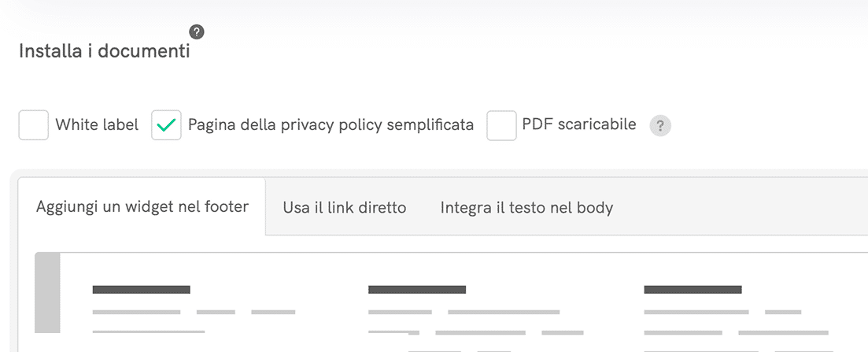This screenshot has height=352, width=868.
Task: Click the Installa i documenti heading
Action: pyautogui.click(x=104, y=52)
